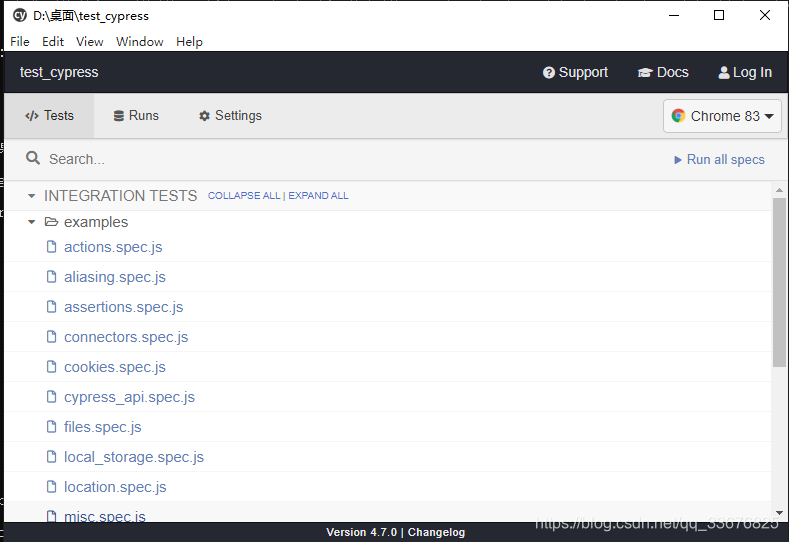
Task: Click the file icon of cookies.spec.js
Action: tap(51, 366)
